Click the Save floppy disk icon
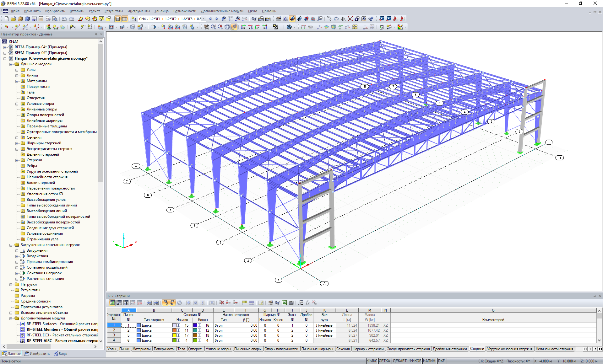Viewport: 603px width, 364px height. tap(34, 19)
